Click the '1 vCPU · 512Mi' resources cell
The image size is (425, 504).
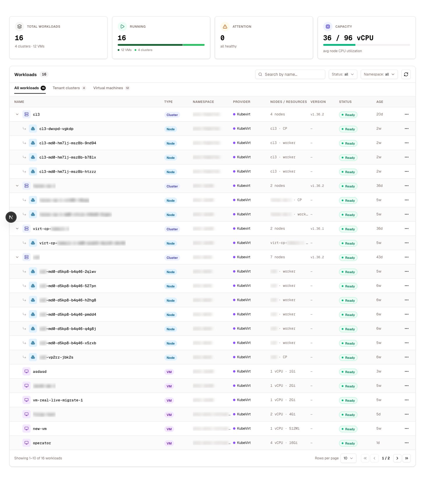285,429
